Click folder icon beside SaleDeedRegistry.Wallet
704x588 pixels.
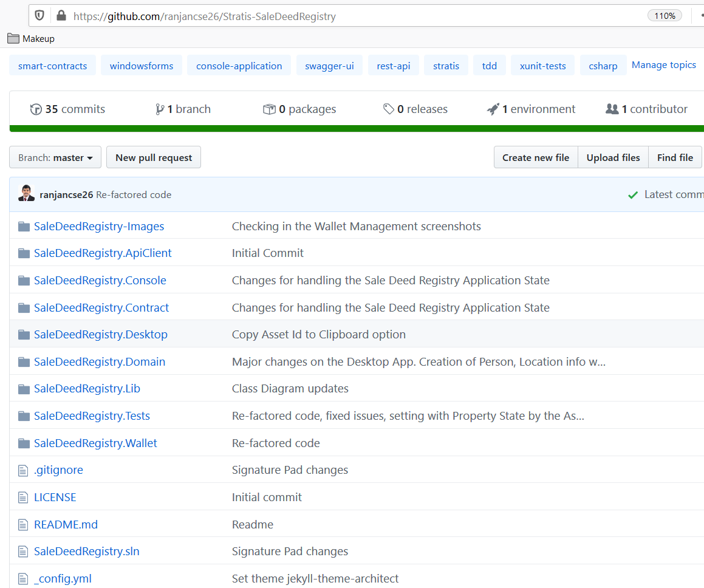click(24, 443)
